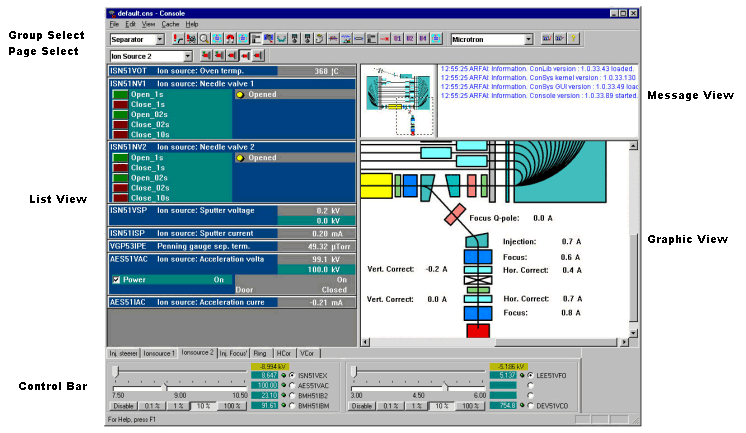Click the red block at beamline bottom
Image resolution: width=746 pixels, height=433 pixels.
(x=478, y=330)
